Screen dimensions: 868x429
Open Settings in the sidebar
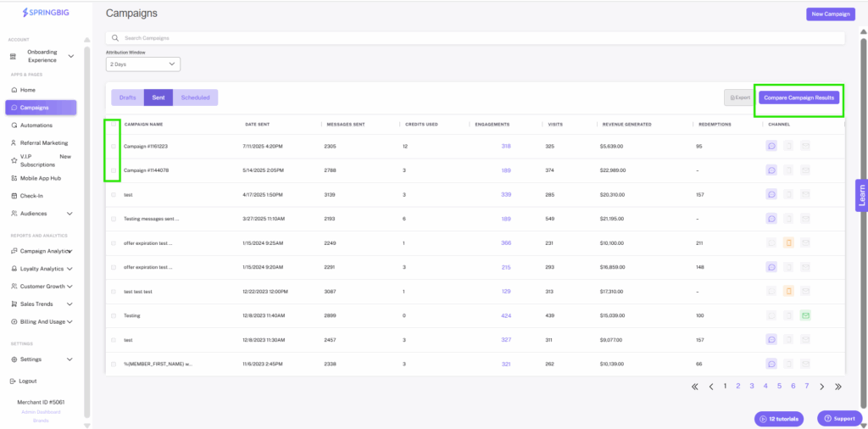31,359
